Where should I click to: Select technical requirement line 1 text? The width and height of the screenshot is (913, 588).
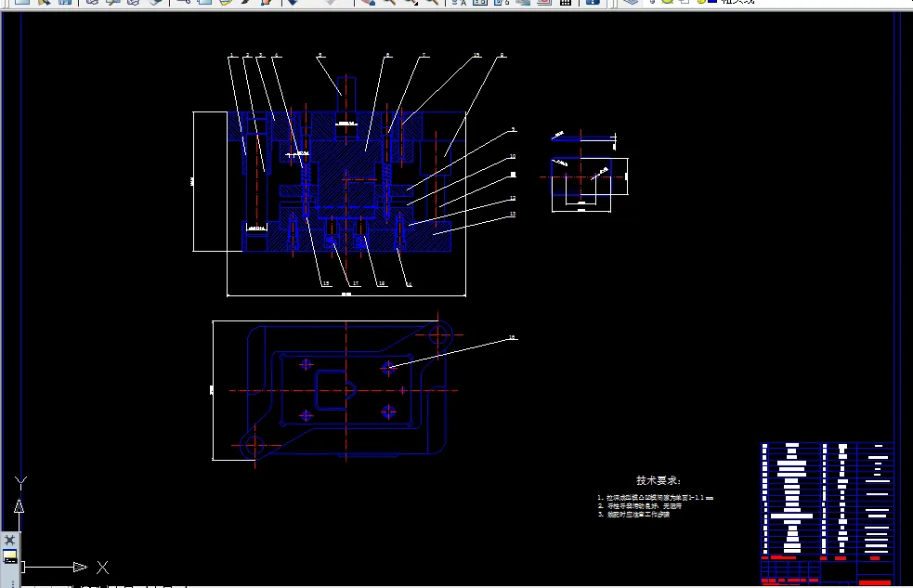[x=655, y=498]
